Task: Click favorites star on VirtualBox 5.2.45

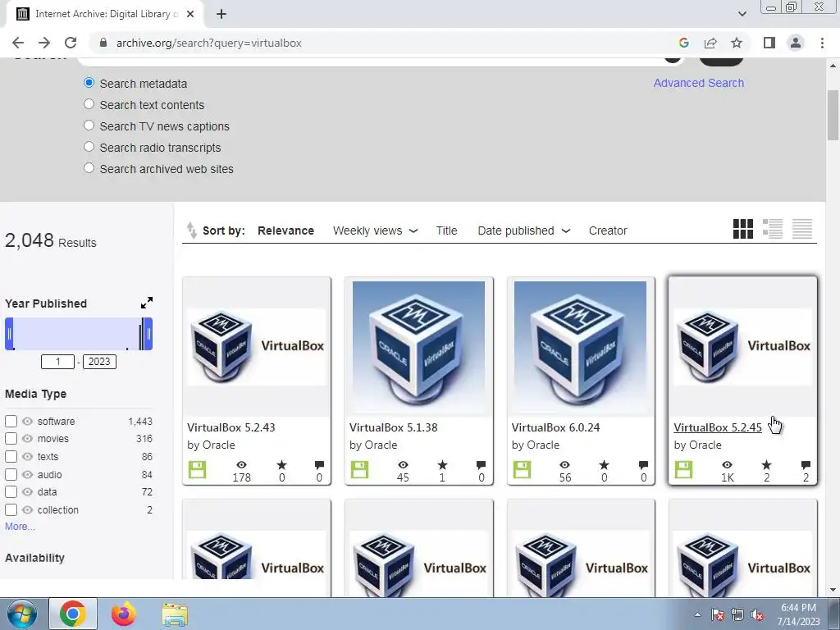Action: pyautogui.click(x=767, y=465)
